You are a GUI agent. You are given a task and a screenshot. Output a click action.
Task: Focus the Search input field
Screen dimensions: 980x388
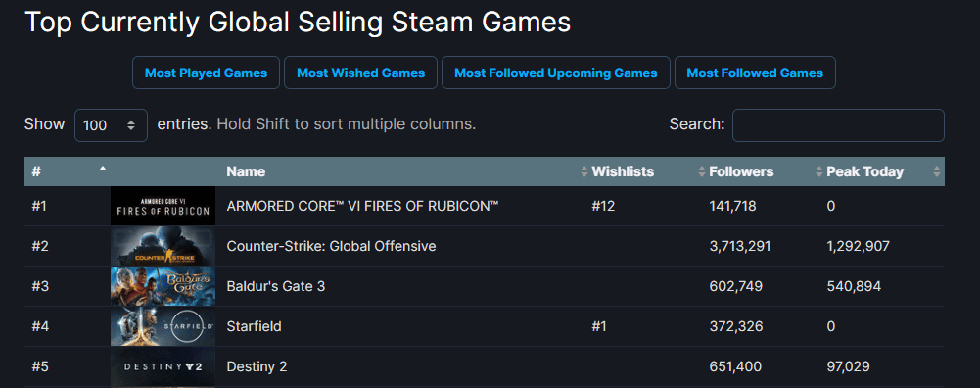838,125
